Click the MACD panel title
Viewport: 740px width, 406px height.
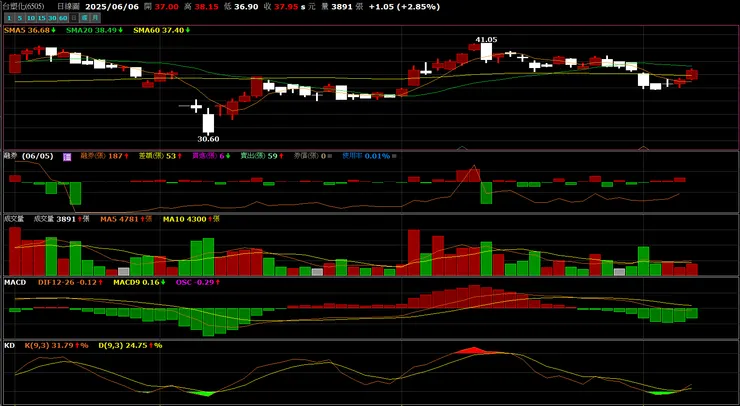(15, 282)
